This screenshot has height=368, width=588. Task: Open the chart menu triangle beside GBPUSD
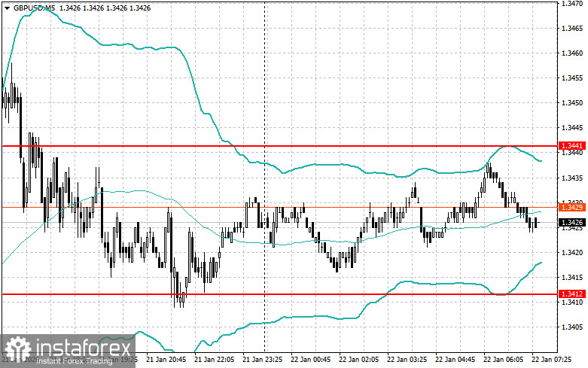point(7,8)
